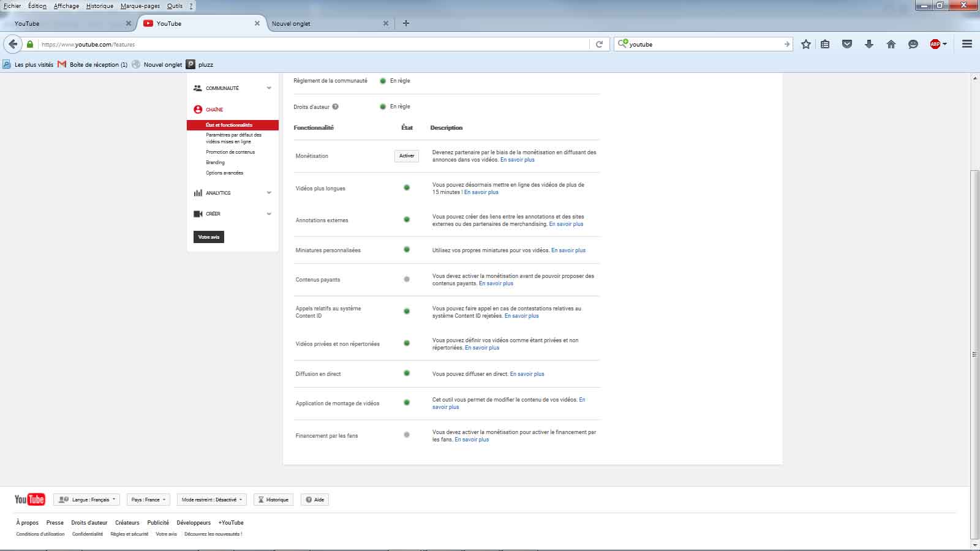Close the active YouTube tab
The width and height of the screenshot is (980, 551).
point(257,23)
